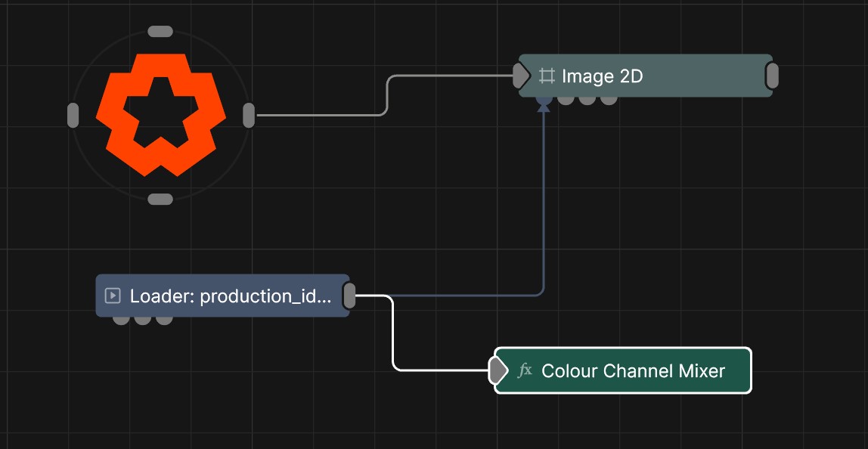Screen dimensions: 868x449
Task: Click the output port on Image 2D's right edge
Action: pos(772,76)
